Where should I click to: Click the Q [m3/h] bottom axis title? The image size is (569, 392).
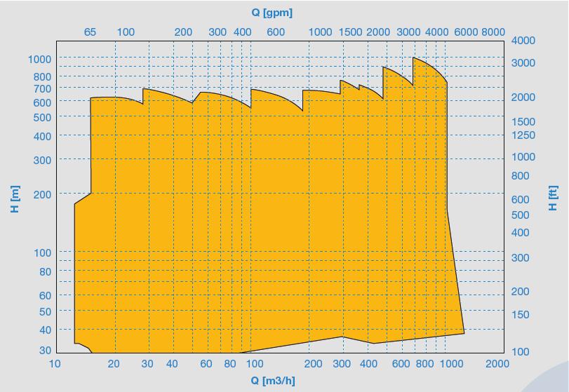point(272,381)
